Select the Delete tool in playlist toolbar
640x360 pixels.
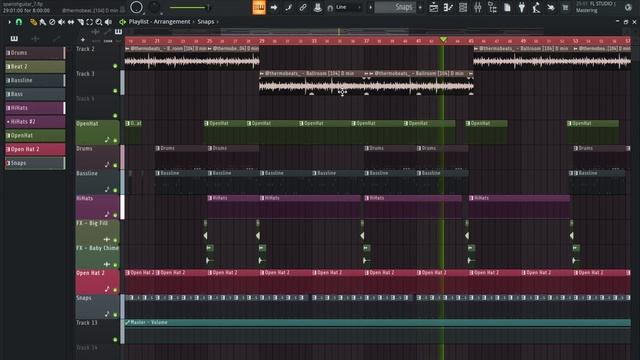[x=52, y=22]
